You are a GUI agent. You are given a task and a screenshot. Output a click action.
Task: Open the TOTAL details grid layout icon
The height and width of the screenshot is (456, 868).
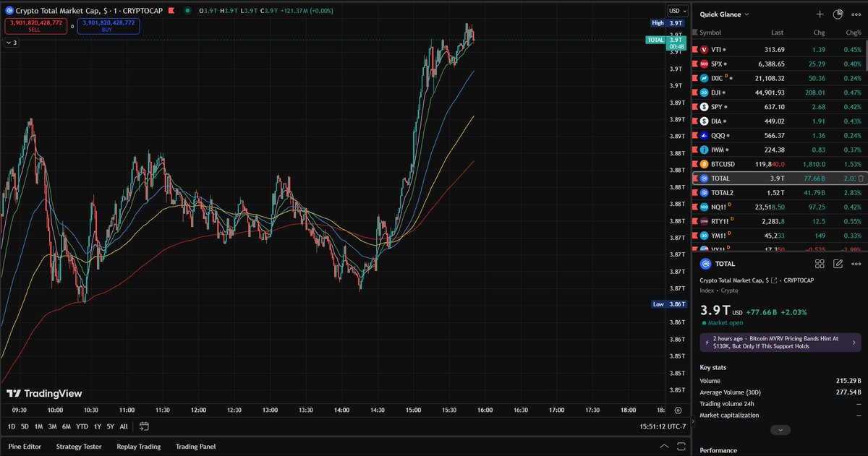pos(820,264)
